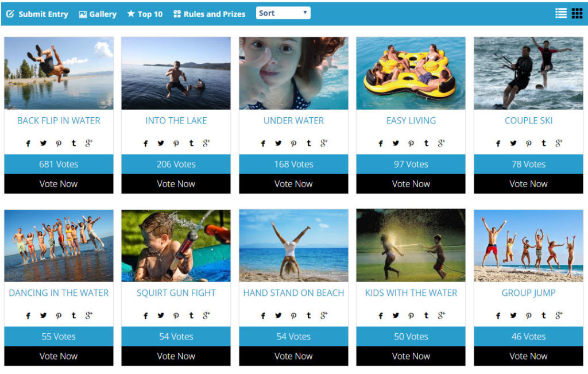Switch to list view layout
The image size is (588, 374).
560,13
